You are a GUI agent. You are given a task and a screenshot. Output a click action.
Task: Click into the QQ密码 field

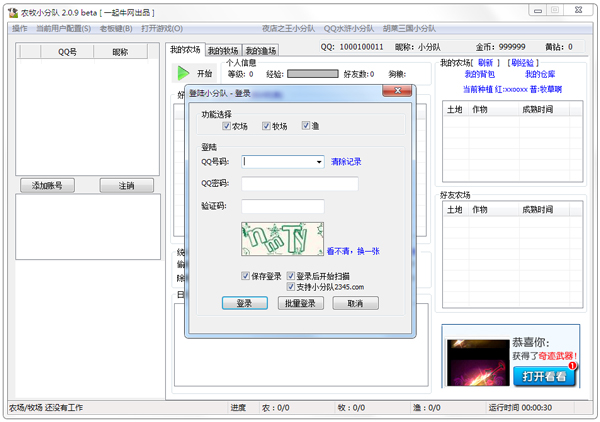300,184
